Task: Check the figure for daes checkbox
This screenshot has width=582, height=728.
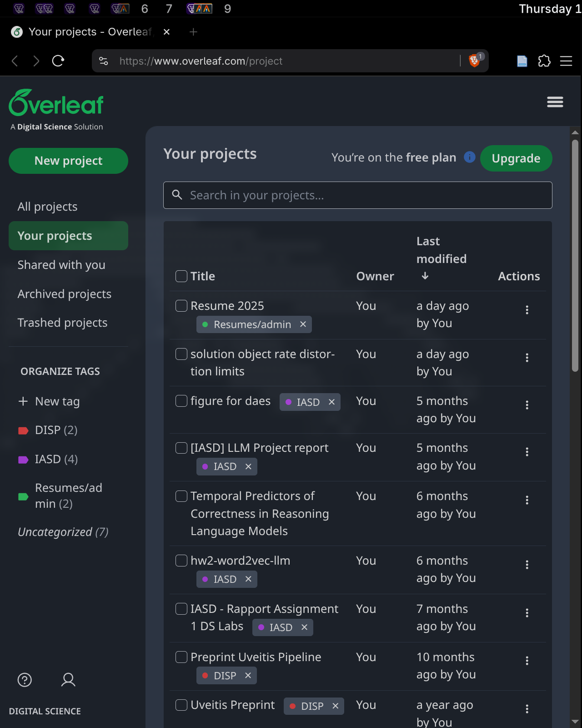Action: tap(181, 401)
